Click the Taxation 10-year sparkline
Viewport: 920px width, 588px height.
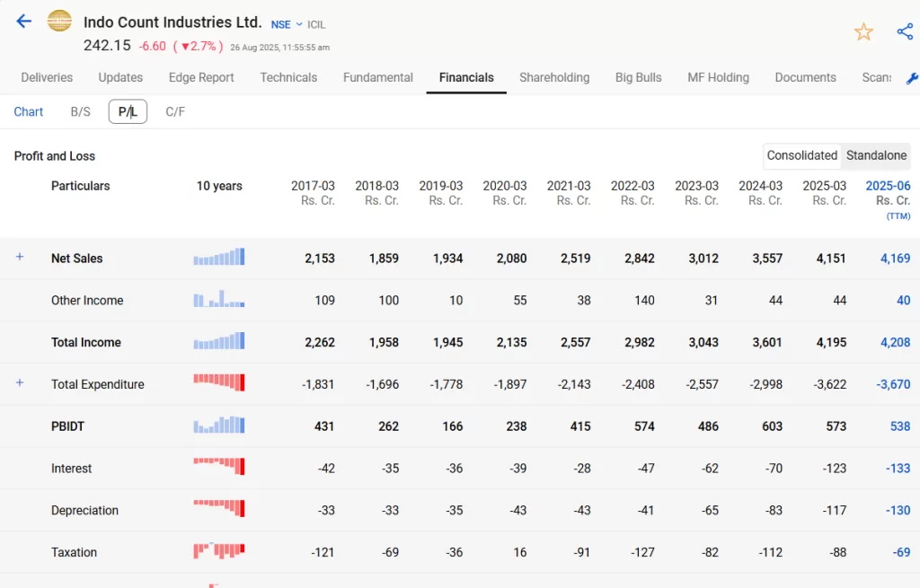tap(219, 550)
